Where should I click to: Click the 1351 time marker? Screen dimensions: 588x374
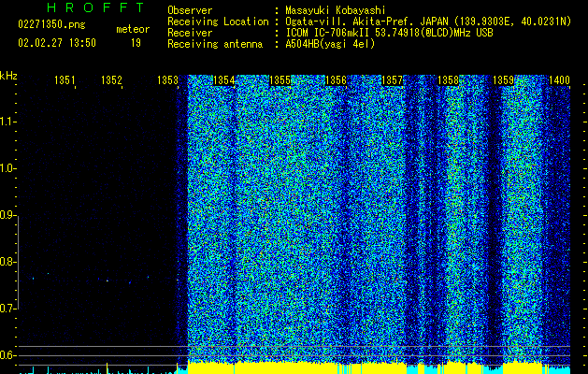pos(65,80)
